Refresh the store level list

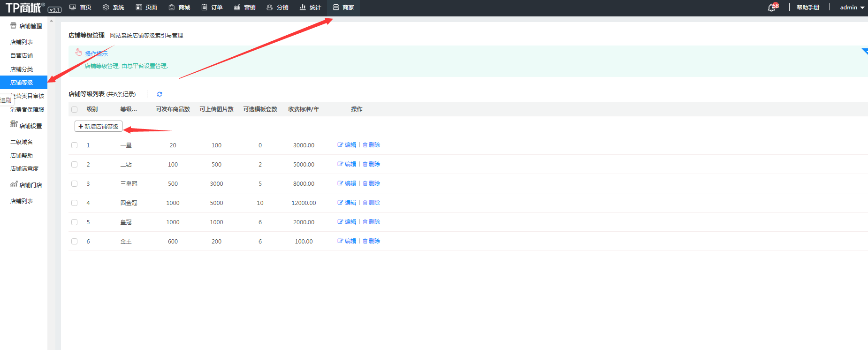click(160, 94)
